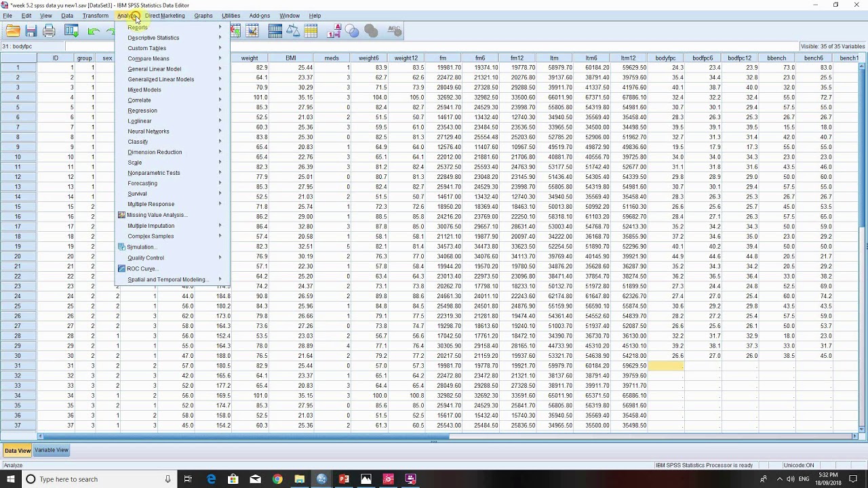Click the Insert Variable toolbar icon
The width and height of the screenshot is (868, 488).
click(x=252, y=30)
